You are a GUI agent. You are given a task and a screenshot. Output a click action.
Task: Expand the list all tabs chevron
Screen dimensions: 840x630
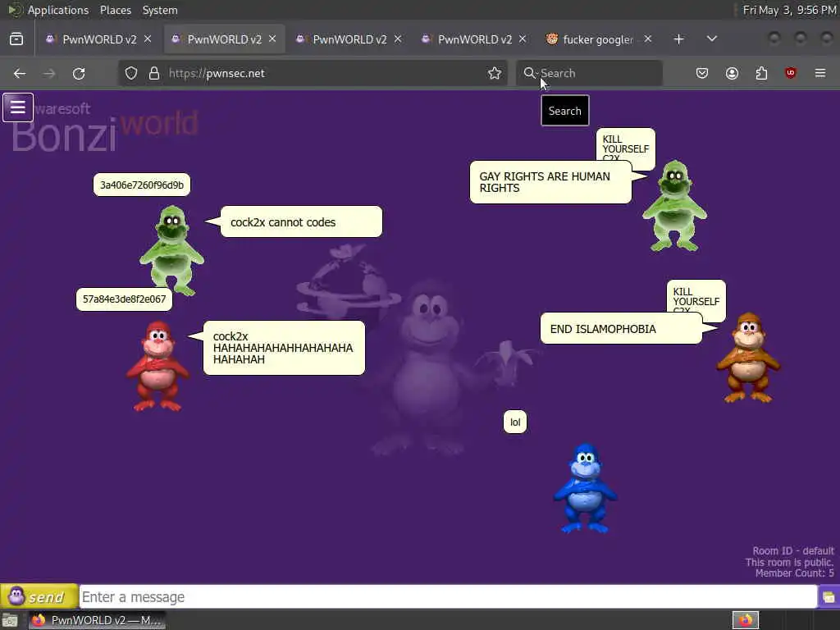[x=711, y=39]
